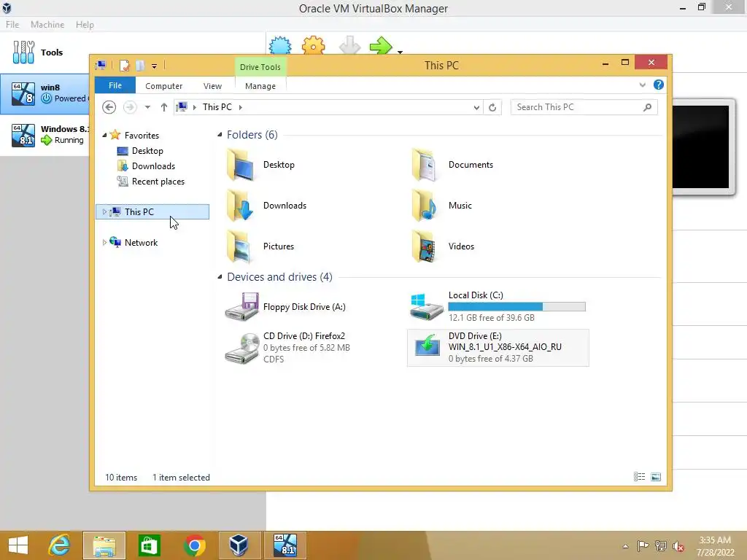The width and height of the screenshot is (747, 560).
Task: Open the address bar history dropdown
Action: [x=476, y=108]
